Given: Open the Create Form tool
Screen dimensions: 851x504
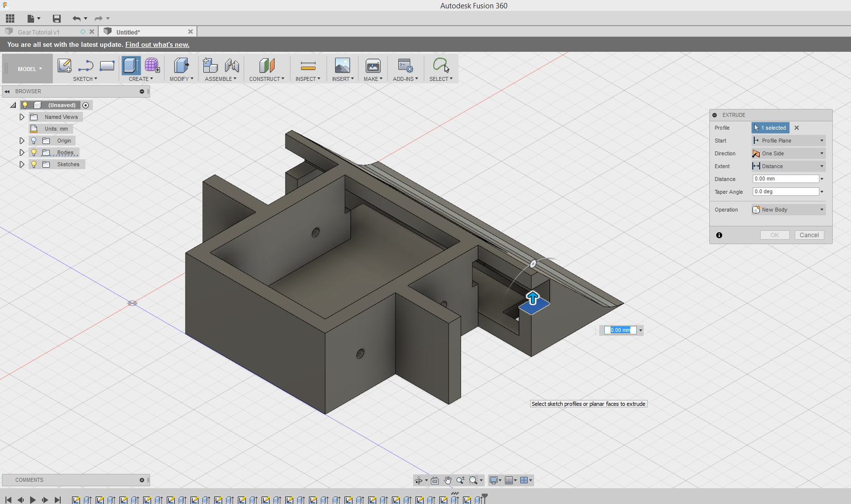Looking at the screenshot, I should click(x=152, y=66).
